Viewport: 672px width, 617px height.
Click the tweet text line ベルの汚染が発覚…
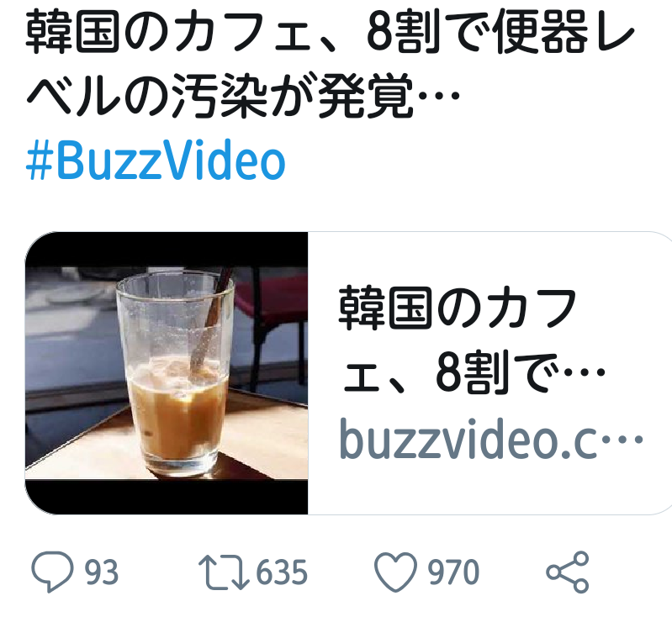243,95
